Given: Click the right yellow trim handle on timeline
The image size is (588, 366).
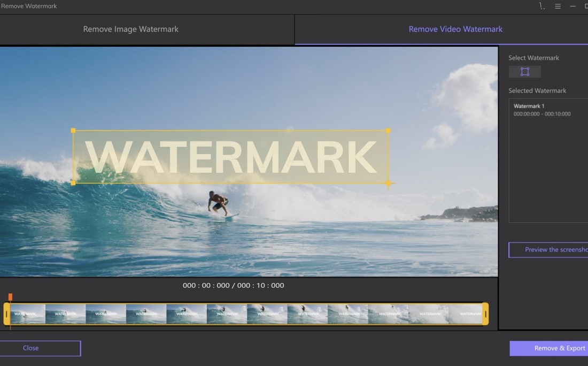Looking at the screenshot, I should point(485,314).
